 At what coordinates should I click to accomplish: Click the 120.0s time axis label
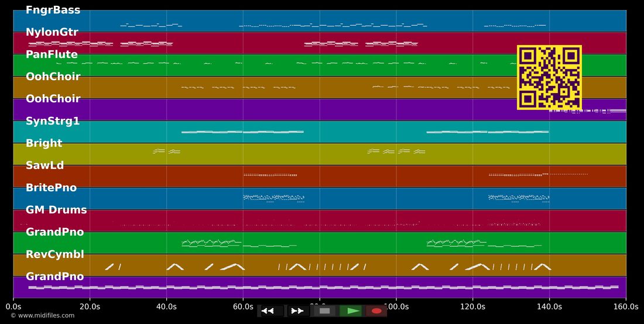[x=472, y=307]
